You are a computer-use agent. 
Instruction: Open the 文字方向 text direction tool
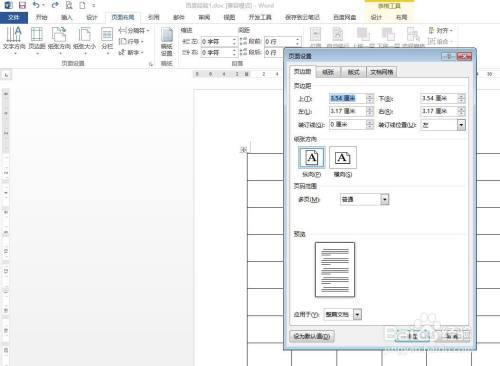pyautogui.click(x=14, y=40)
